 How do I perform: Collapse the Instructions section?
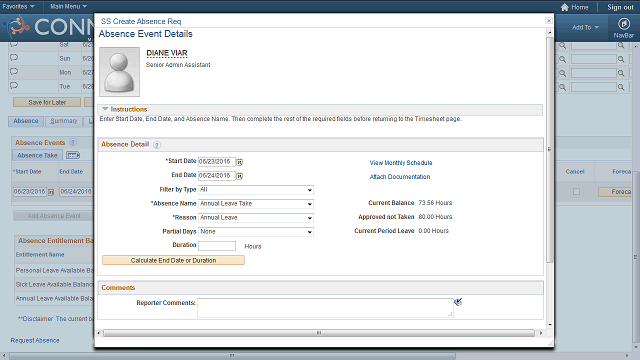tap(105, 109)
